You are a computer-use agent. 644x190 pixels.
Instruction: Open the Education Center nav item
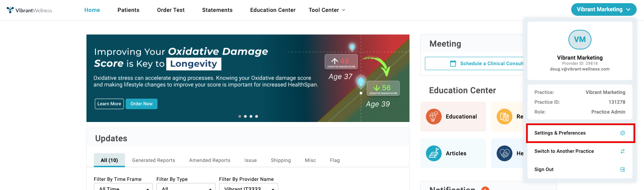tap(273, 10)
